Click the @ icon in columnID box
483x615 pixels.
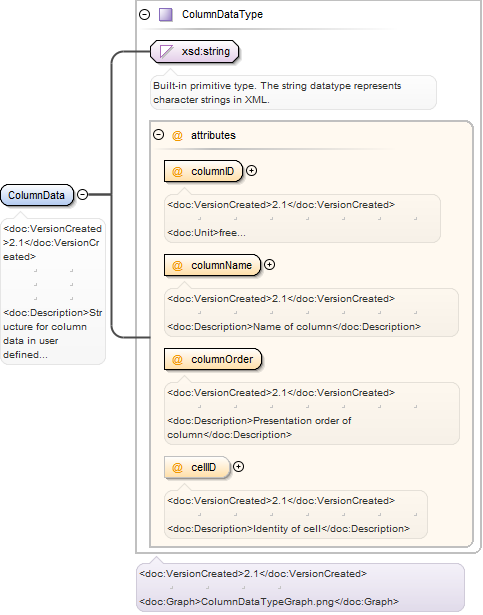pos(177,172)
